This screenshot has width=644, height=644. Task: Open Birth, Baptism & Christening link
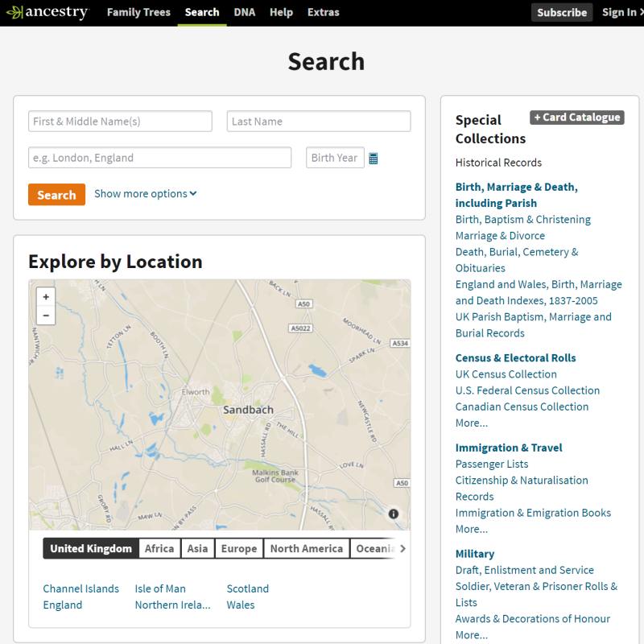[522, 219]
